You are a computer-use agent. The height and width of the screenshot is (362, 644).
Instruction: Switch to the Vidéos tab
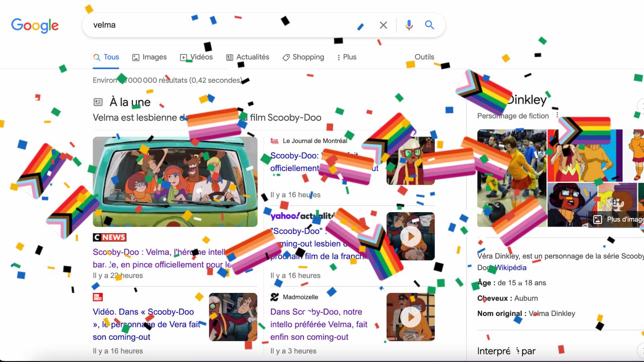coord(197,57)
